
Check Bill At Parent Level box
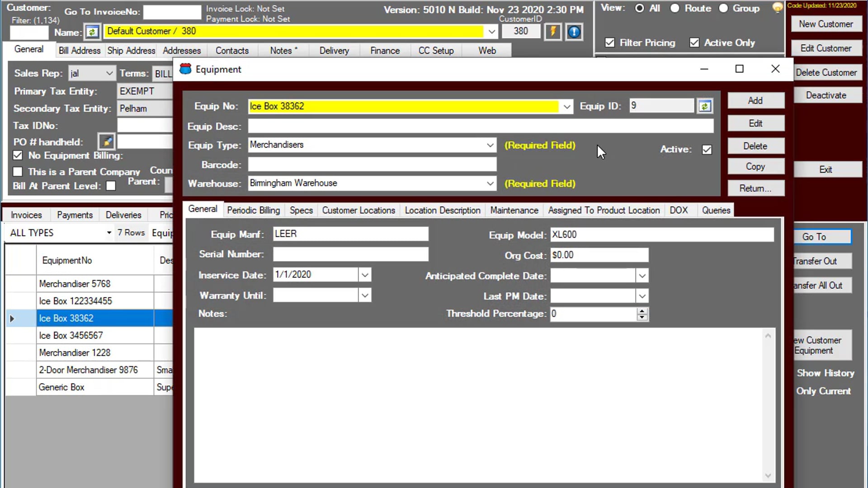pyautogui.click(x=111, y=186)
